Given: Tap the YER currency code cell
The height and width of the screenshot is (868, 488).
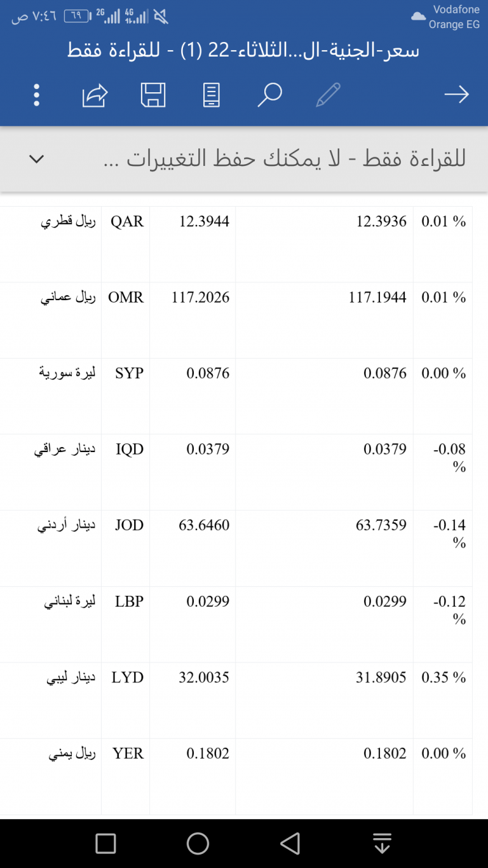Looking at the screenshot, I should click(126, 776).
